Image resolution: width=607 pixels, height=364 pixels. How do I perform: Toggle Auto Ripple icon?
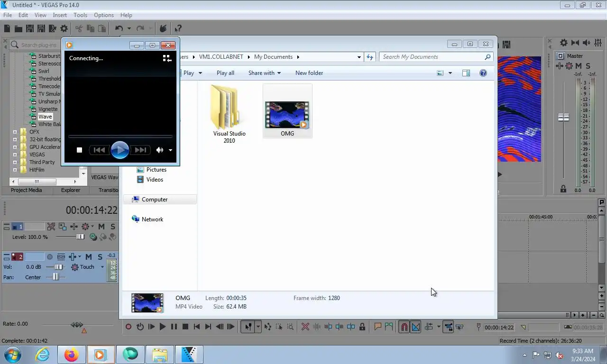[x=429, y=327]
